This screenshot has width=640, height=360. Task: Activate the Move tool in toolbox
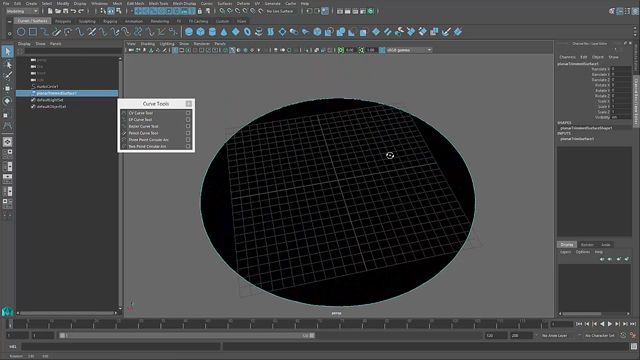pos(7,88)
